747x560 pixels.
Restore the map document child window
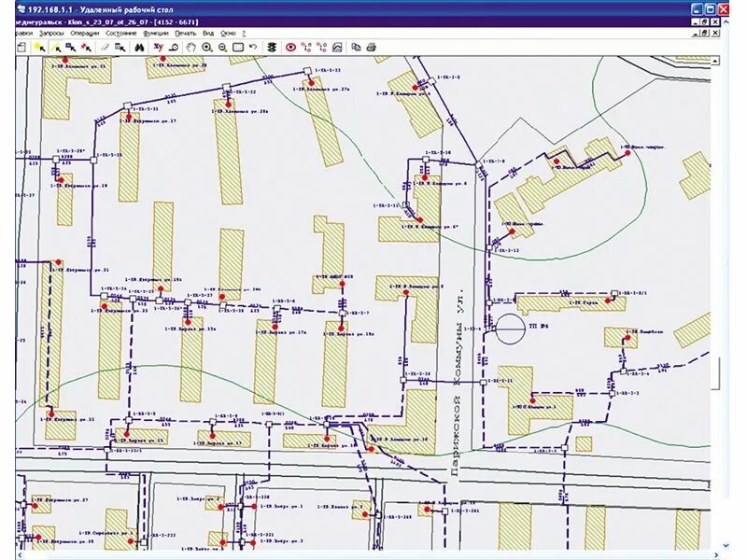coord(706,33)
